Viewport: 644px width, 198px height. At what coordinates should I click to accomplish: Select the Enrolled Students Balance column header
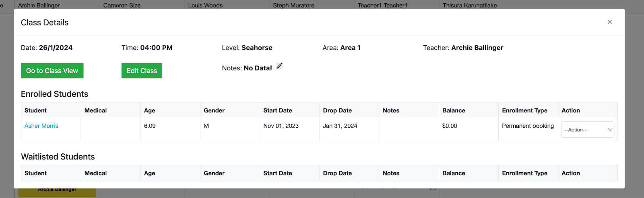pyautogui.click(x=454, y=110)
